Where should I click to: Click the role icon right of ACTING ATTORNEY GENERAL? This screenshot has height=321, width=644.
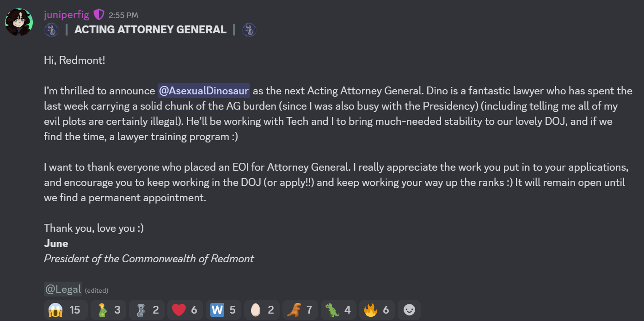click(249, 30)
